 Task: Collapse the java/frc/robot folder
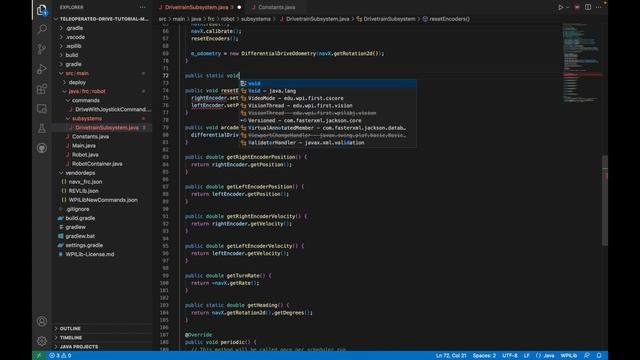coord(64,91)
